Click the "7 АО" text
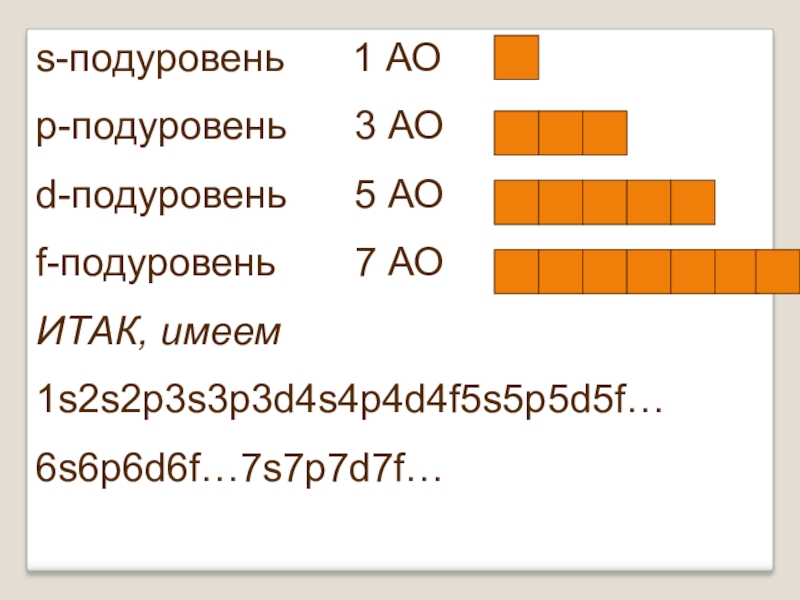Image resolution: width=800 pixels, height=600 pixels. [x=398, y=263]
